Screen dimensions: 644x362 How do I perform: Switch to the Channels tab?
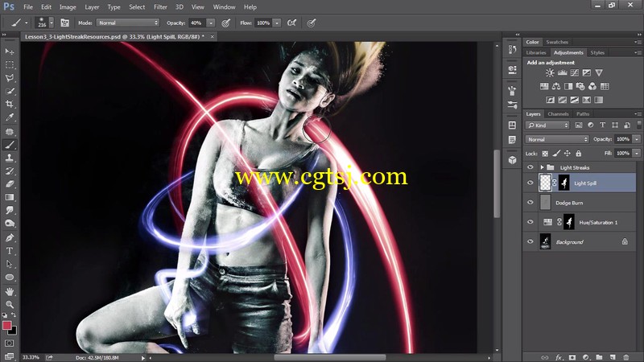[558, 114]
